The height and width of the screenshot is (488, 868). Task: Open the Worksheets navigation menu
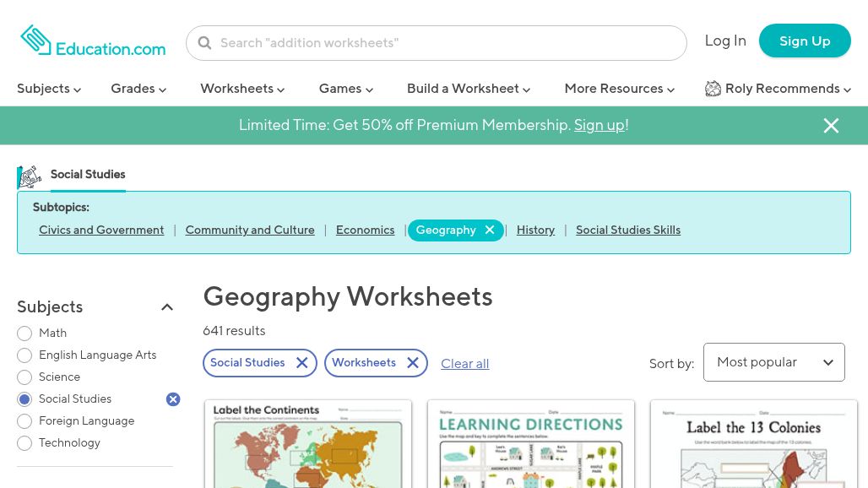(x=242, y=89)
